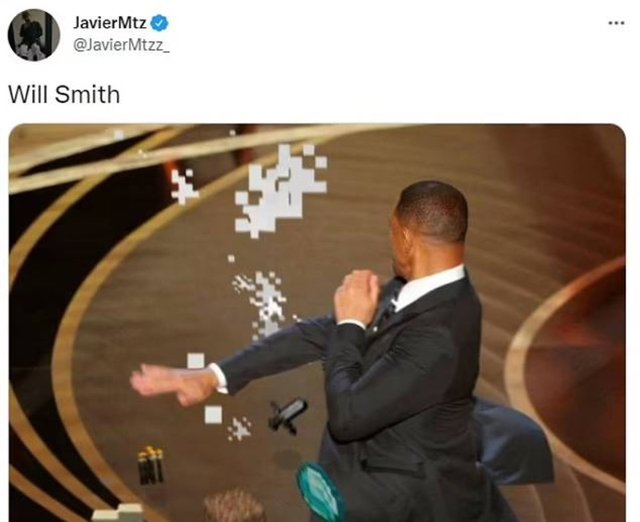The image size is (640, 522).
Task: Open the @JavierMtzz_ handle link
Action: pos(121,45)
